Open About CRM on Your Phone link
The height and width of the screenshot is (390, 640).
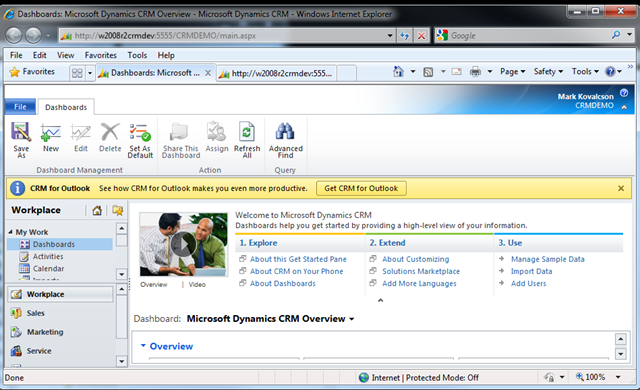[x=296, y=271]
